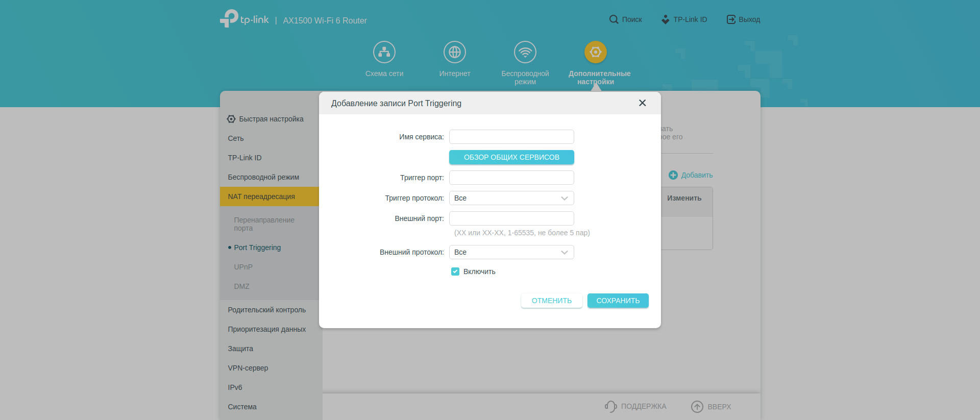The width and height of the screenshot is (980, 420).
Task: Close the Port Triggering dialog with X
Action: click(642, 103)
